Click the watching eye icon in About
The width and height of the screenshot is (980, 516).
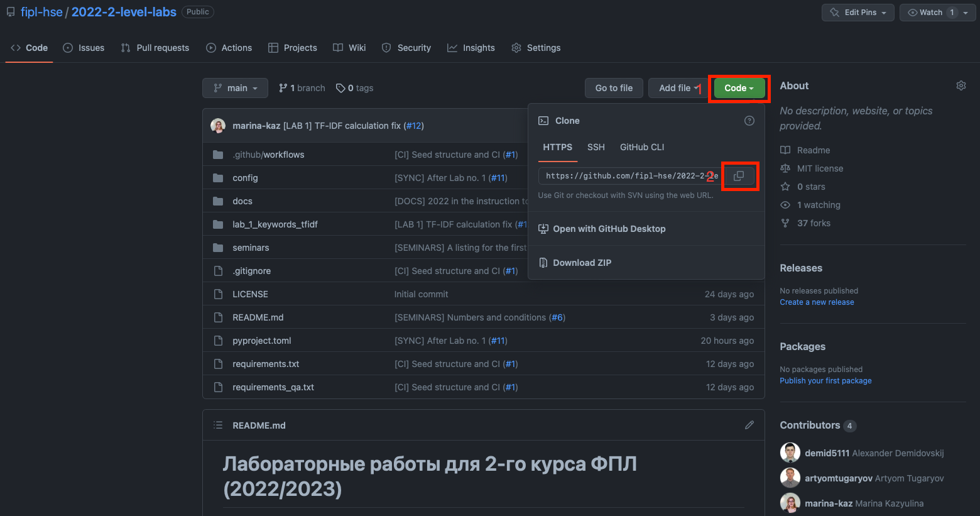[785, 205]
